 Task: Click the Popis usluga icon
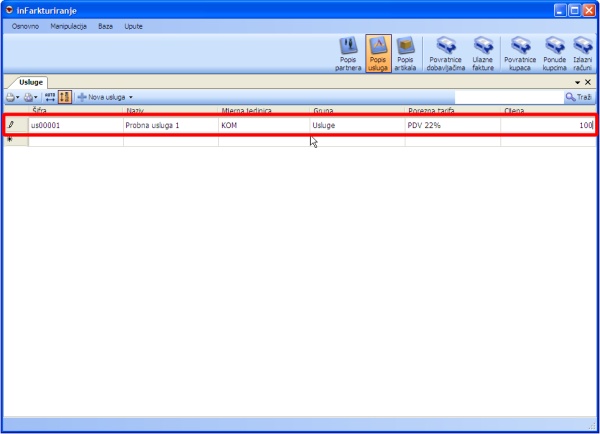point(377,54)
